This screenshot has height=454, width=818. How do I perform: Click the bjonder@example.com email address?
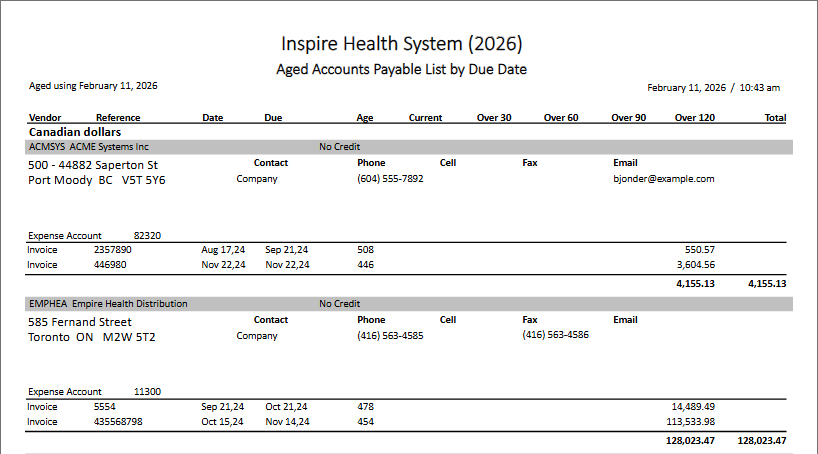tap(664, 179)
